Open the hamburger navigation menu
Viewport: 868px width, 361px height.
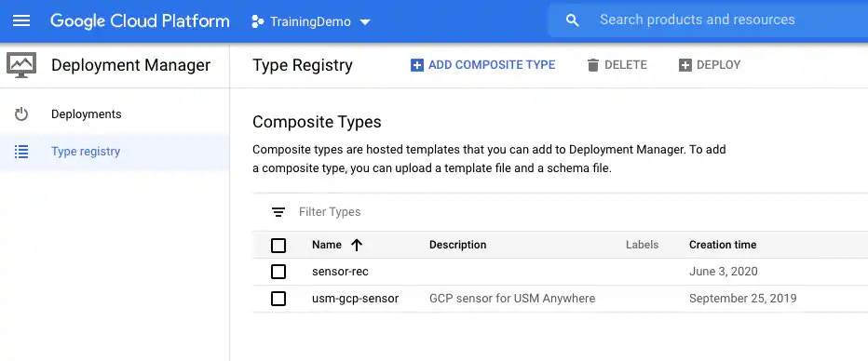click(21, 21)
